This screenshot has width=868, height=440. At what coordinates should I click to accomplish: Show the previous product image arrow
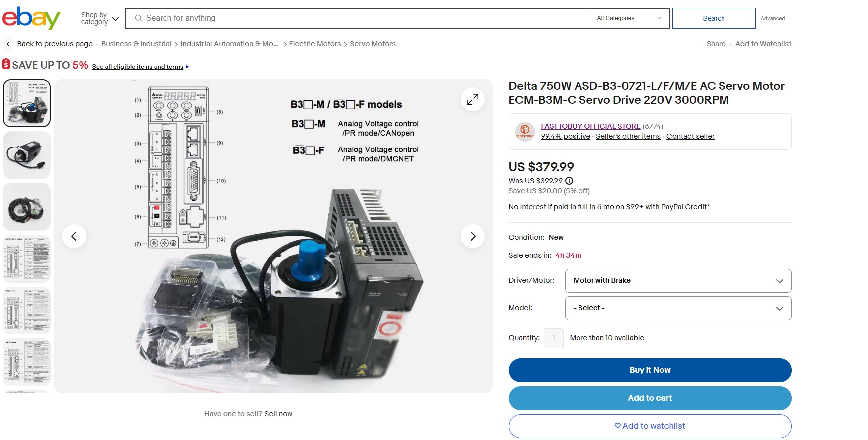click(74, 236)
